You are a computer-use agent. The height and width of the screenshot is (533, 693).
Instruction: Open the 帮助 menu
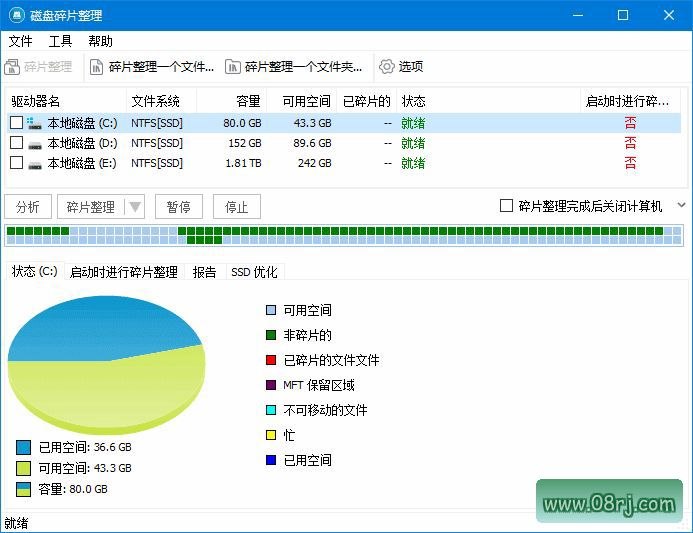(100, 41)
